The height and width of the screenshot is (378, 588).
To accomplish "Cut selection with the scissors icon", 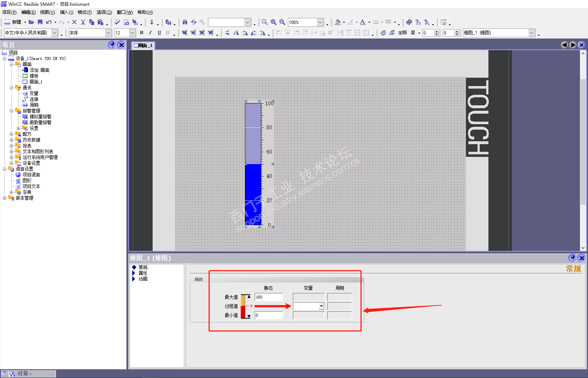I will (x=83, y=22).
